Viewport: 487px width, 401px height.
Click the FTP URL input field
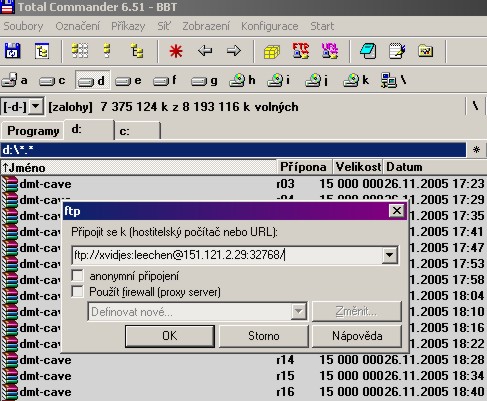(227, 255)
